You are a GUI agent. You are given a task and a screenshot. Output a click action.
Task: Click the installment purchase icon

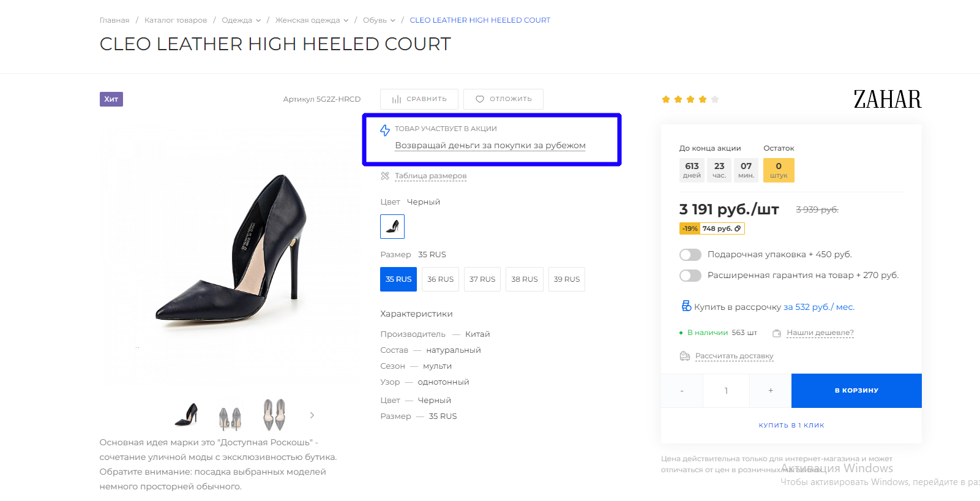tap(686, 306)
